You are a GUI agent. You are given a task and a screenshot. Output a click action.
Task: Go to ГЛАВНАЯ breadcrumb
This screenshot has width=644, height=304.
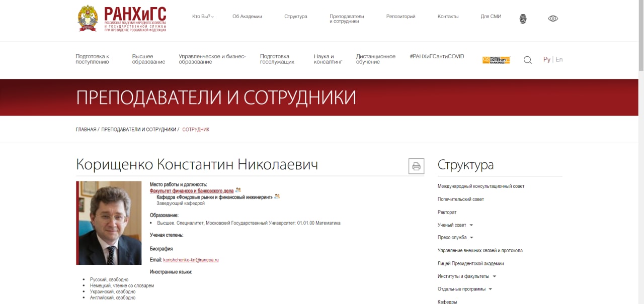click(x=86, y=130)
